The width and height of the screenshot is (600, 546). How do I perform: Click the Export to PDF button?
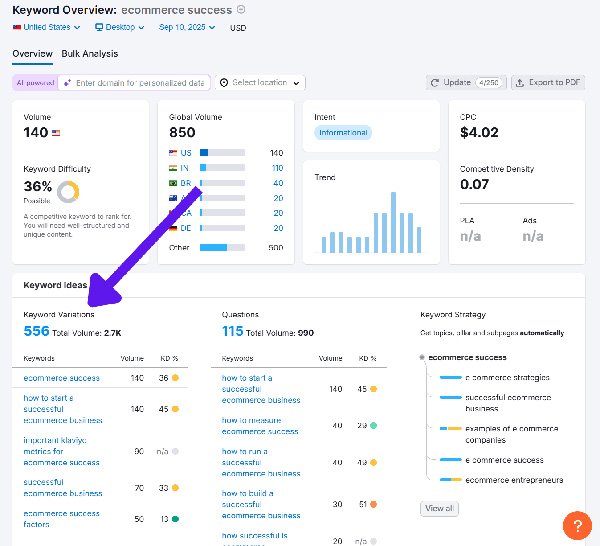coord(548,82)
